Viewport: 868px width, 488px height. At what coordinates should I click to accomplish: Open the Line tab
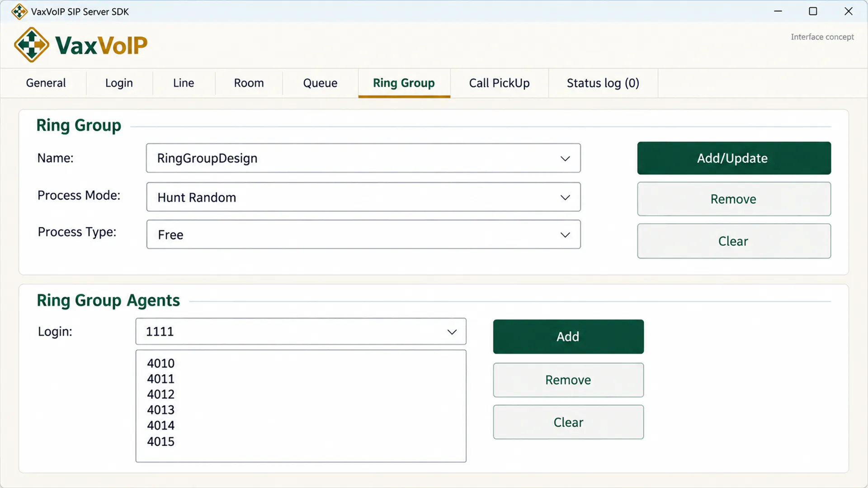click(184, 83)
